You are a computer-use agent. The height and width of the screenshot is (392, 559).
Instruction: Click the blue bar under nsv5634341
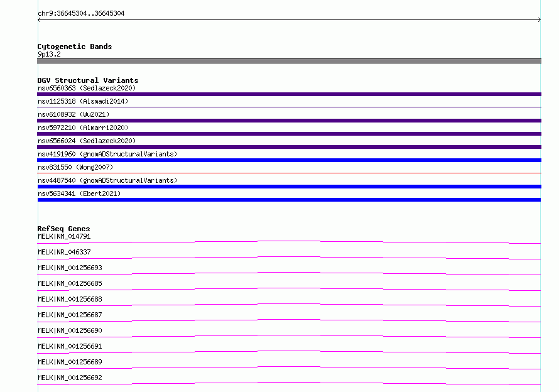(289, 200)
